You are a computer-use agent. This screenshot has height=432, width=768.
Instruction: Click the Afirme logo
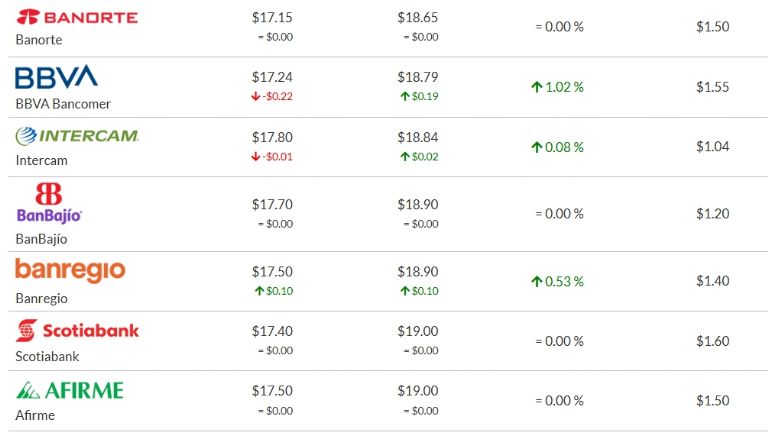[x=69, y=389]
